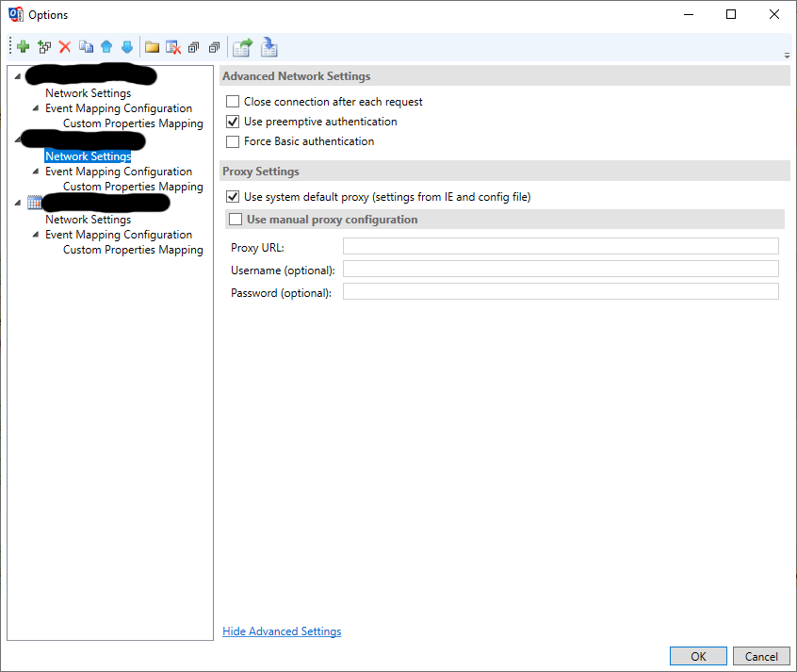This screenshot has width=797, height=672.
Task: Click the Collapse all nodes icon
Action: coord(215,47)
